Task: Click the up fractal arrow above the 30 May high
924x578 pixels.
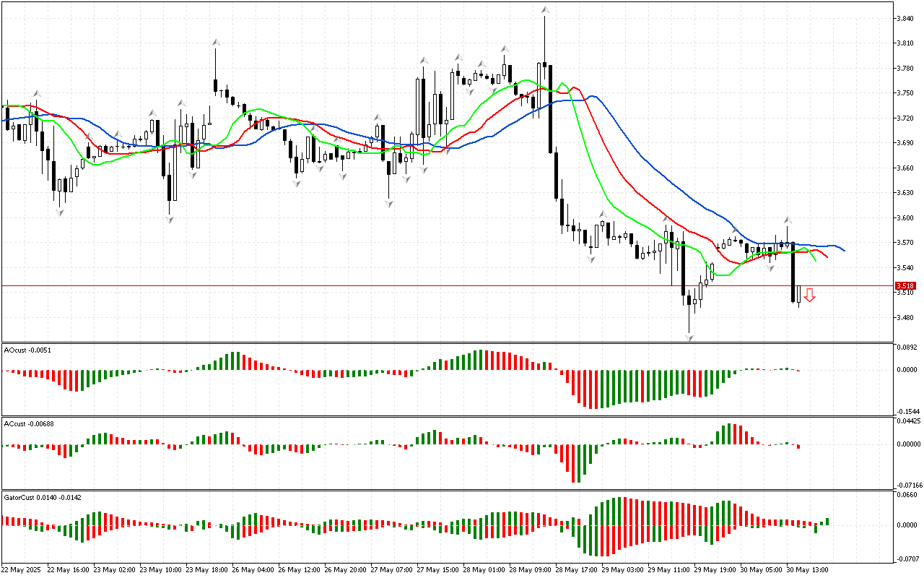Action: 788,220
